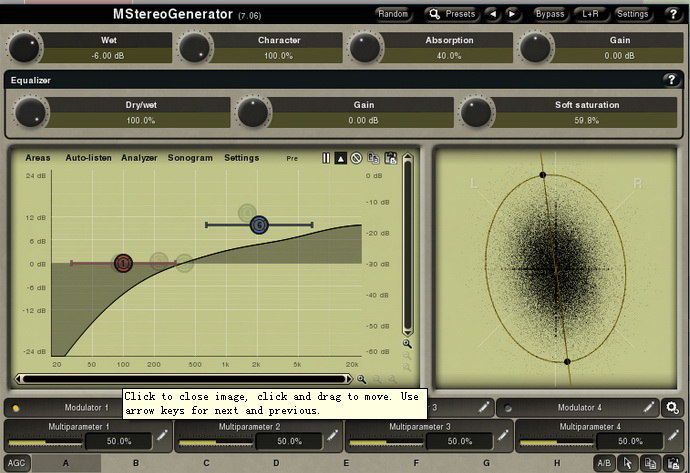The image size is (690, 473).
Task: Open the Auto-listen menu item
Action: [x=88, y=158]
